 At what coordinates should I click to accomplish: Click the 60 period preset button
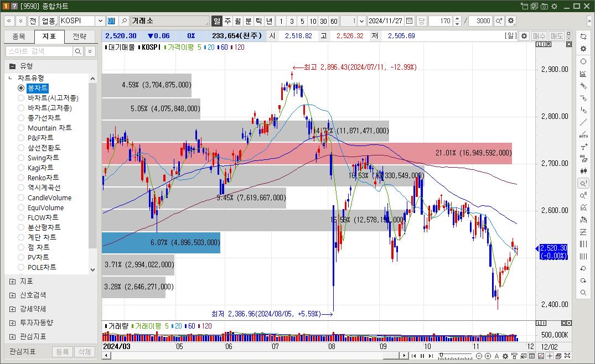(x=334, y=21)
